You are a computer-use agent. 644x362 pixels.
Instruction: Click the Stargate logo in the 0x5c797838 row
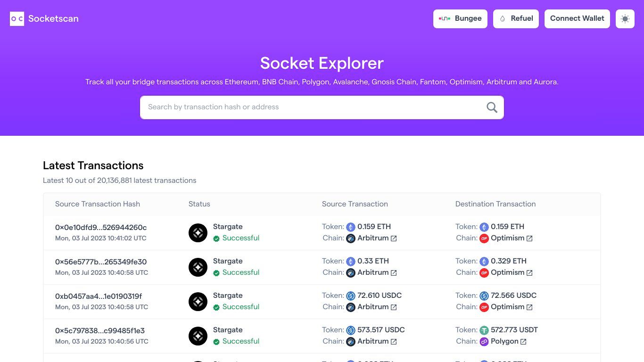(x=198, y=336)
